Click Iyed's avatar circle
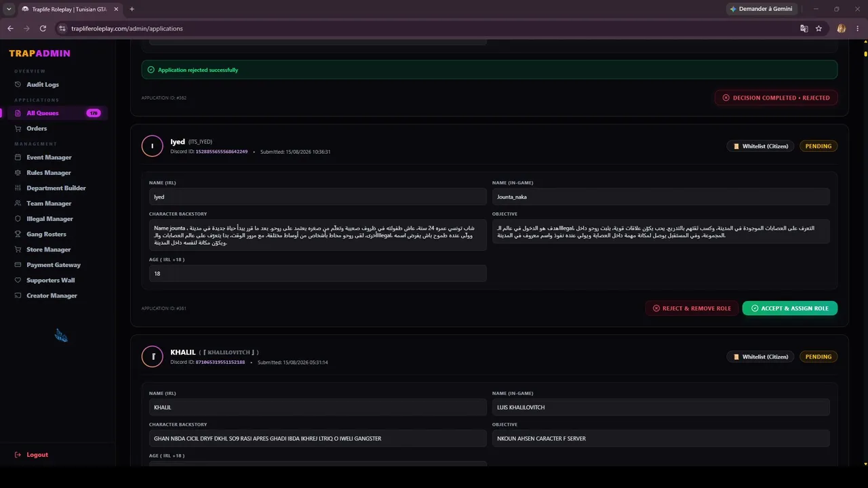 click(153, 146)
